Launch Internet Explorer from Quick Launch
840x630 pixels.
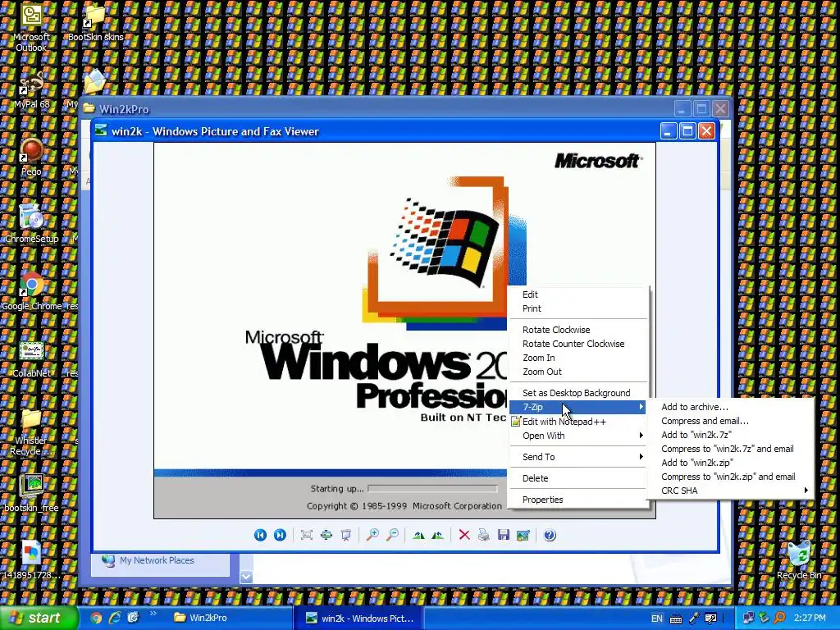(115, 618)
